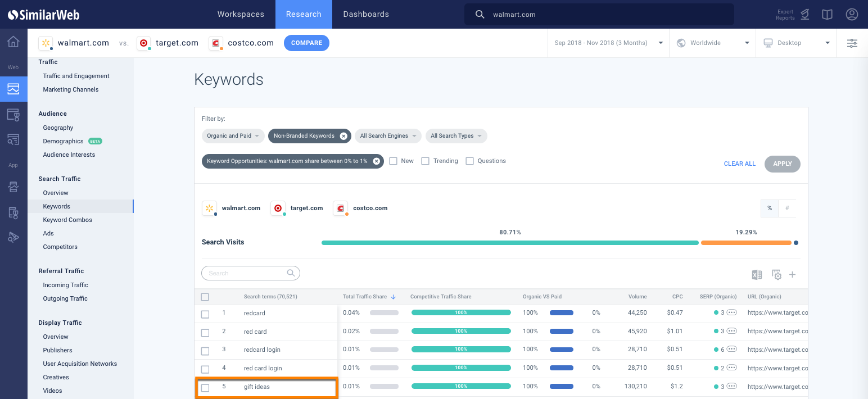
Task: Open the Worldwide country dropdown
Action: (x=713, y=43)
